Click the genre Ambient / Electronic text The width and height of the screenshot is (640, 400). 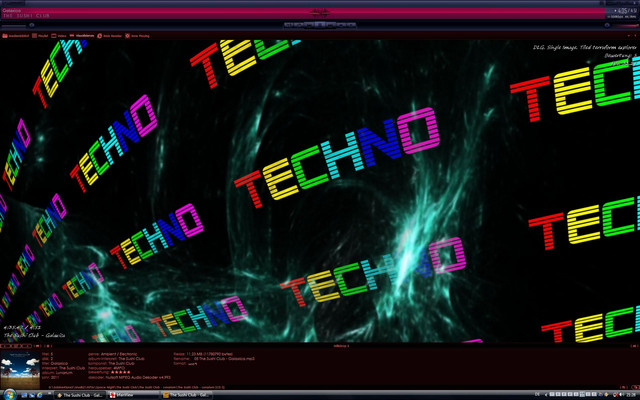pos(113,354)
